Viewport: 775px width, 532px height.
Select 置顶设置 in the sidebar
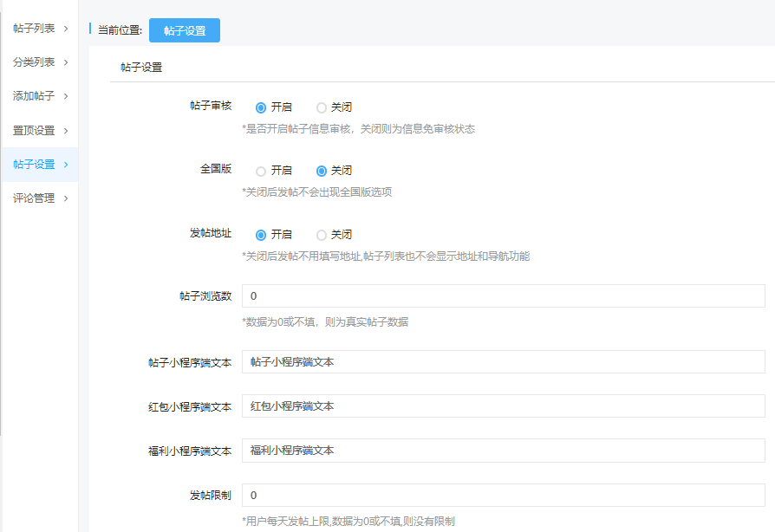(x=34, y=131)
